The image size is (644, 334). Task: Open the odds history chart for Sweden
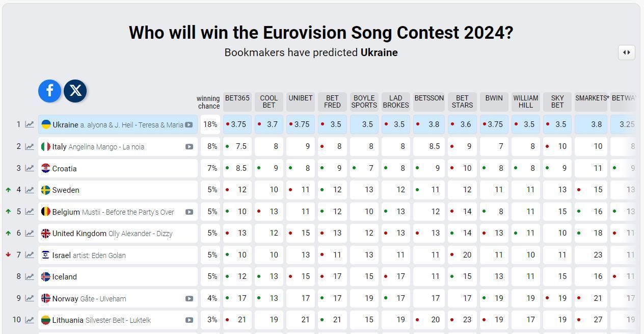tap(30, 190)
